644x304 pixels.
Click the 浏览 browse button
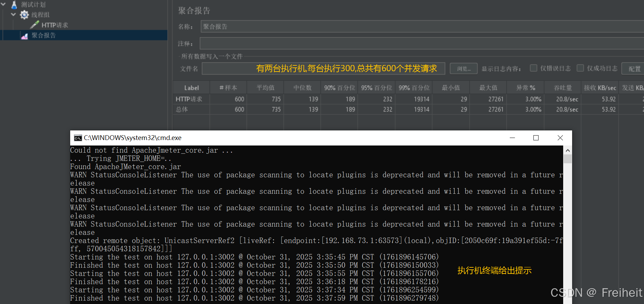coord(464,68)
